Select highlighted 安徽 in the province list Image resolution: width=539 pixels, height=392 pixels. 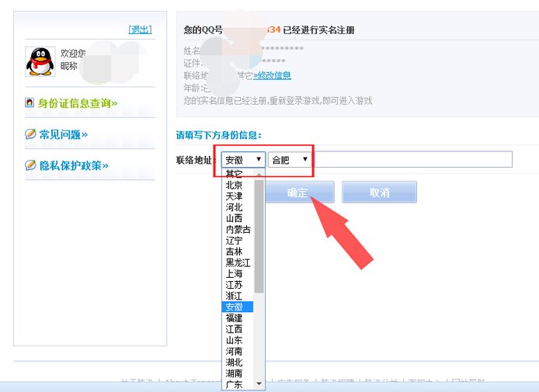(238, 307)
